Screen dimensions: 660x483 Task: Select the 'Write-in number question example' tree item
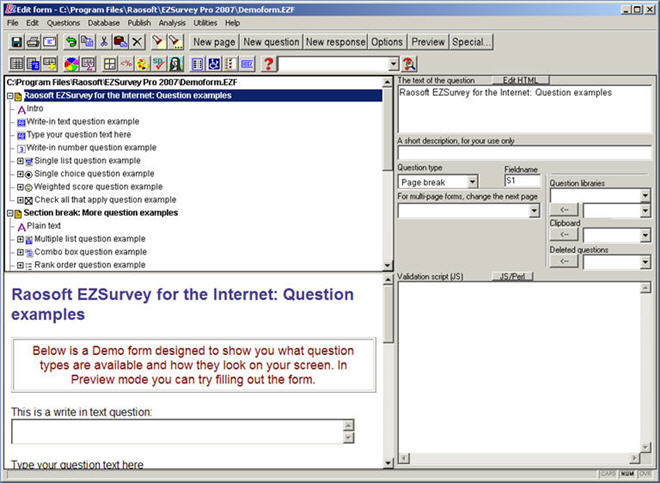point(91,148)
